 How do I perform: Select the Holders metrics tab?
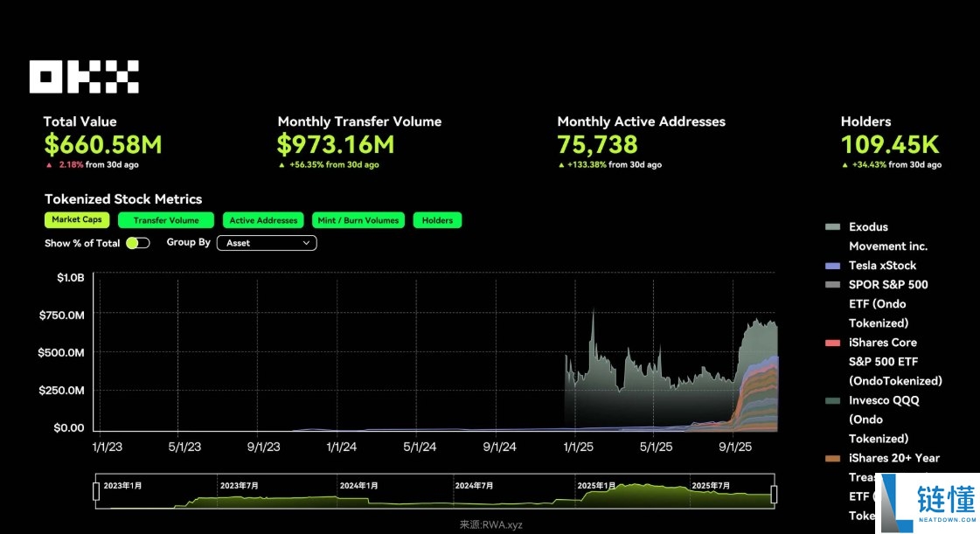pyautogui.click(x=437, y=221)
